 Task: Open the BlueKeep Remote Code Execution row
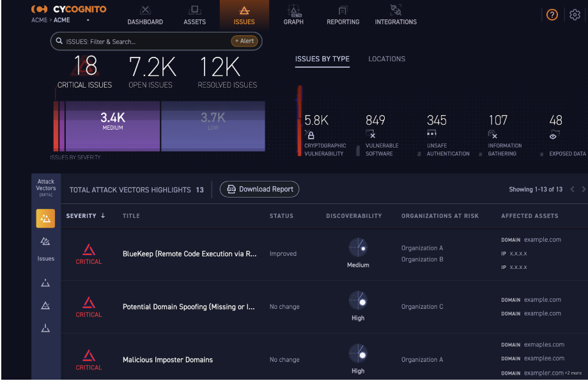[189, 254]
